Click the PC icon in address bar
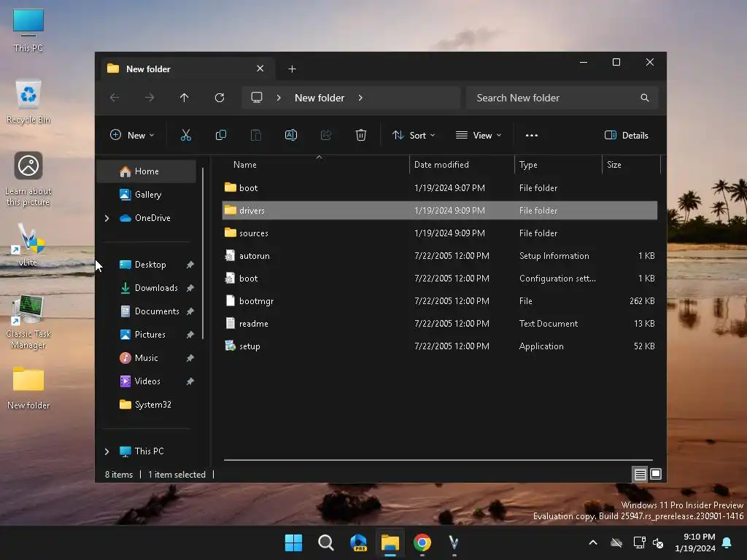 [x=257, y=98]
